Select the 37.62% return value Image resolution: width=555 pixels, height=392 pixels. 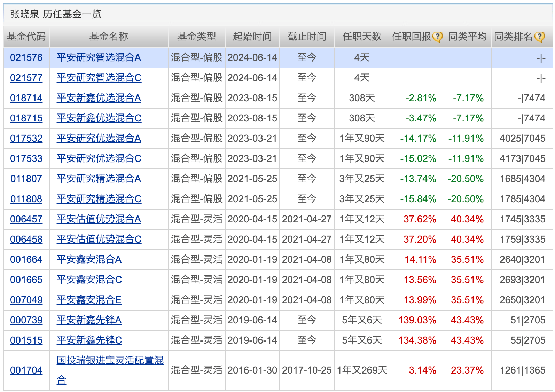[420, 219]
